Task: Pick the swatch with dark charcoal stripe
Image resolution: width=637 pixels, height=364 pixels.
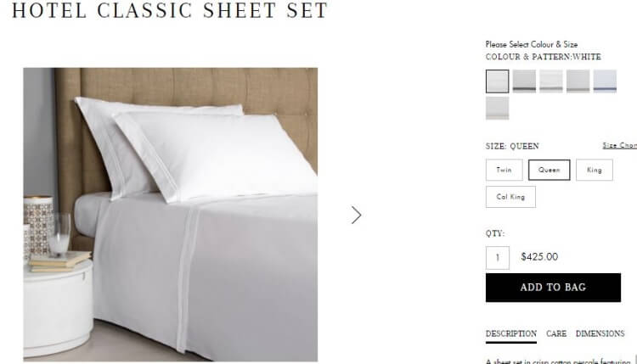Action: 524,81
